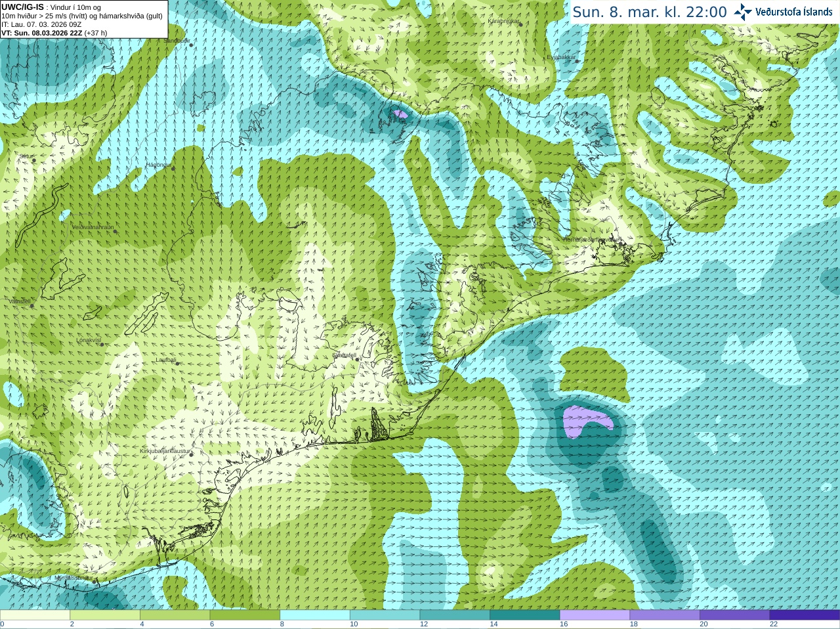Screen dimensions: 840x629
Task: Click the Eyjabakkar station label
Action: 561,57
